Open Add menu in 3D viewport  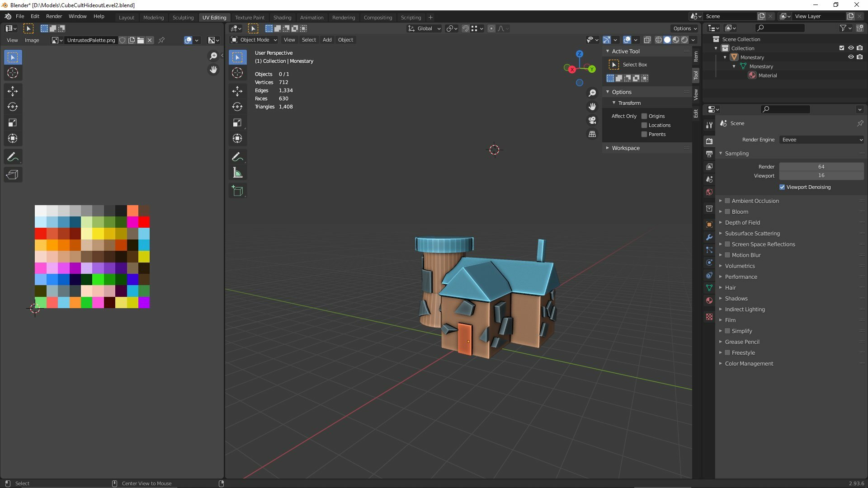click(x=327, y=40)
